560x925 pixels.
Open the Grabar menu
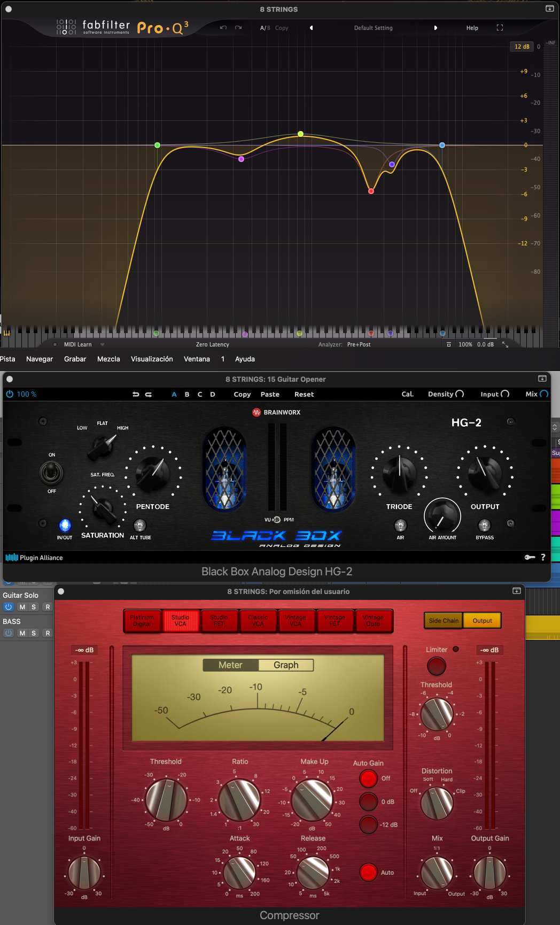[75, 359]
